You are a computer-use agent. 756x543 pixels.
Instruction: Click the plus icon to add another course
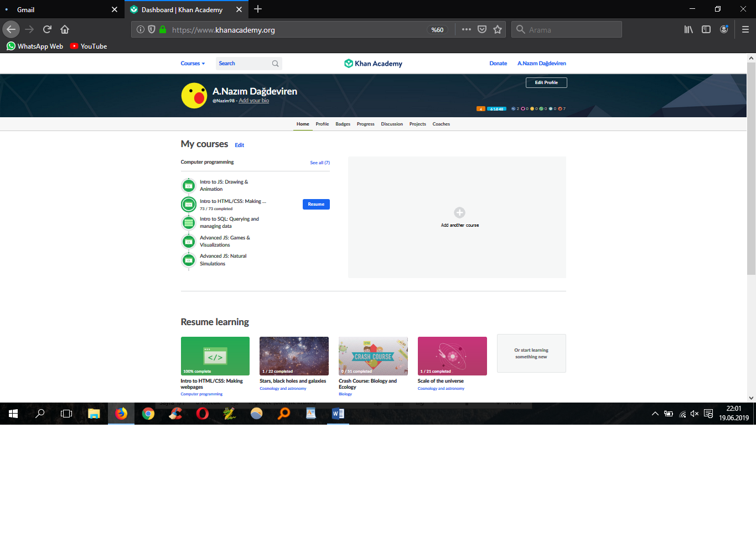tap(459, 212)
